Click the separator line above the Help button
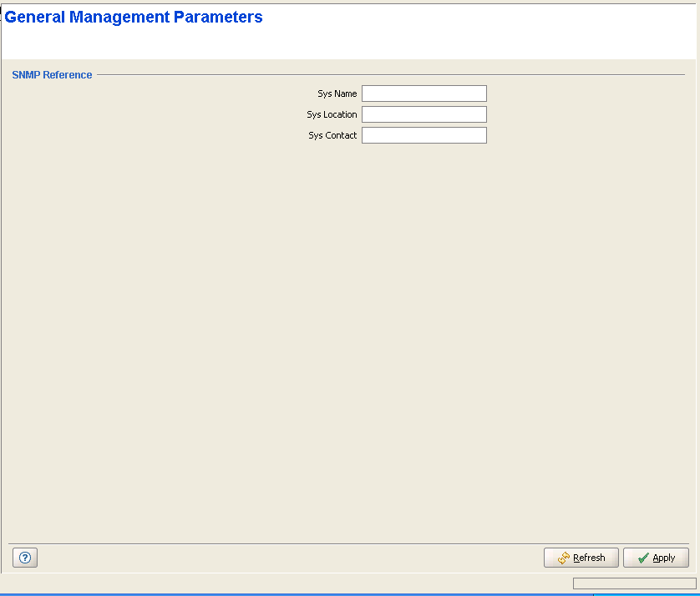This screenshot has height=596, width=700. click(334, 544)
